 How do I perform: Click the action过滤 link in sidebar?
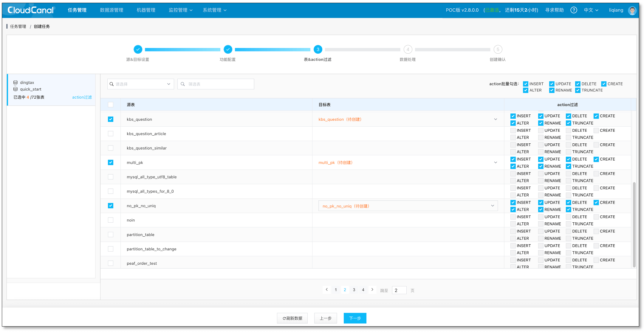coord(82,97)
